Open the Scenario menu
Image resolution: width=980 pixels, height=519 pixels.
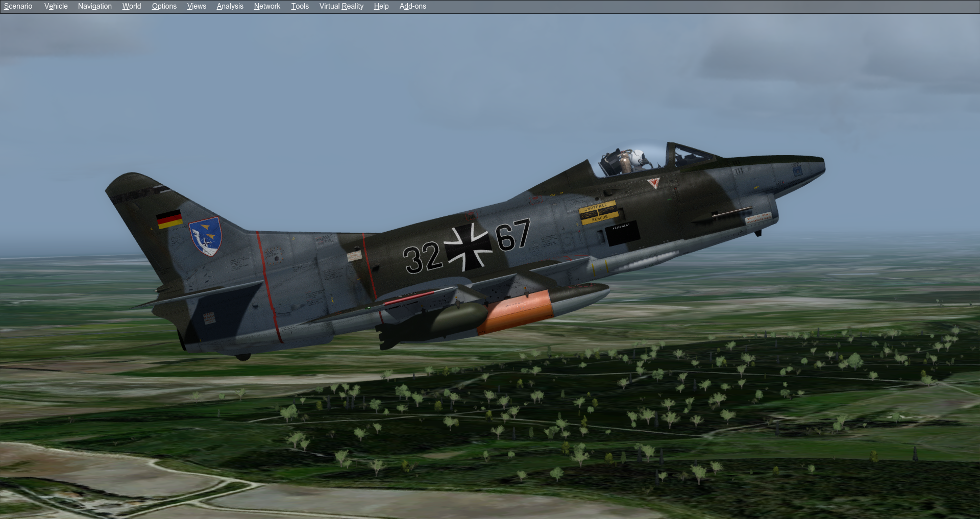coord(18,6)
